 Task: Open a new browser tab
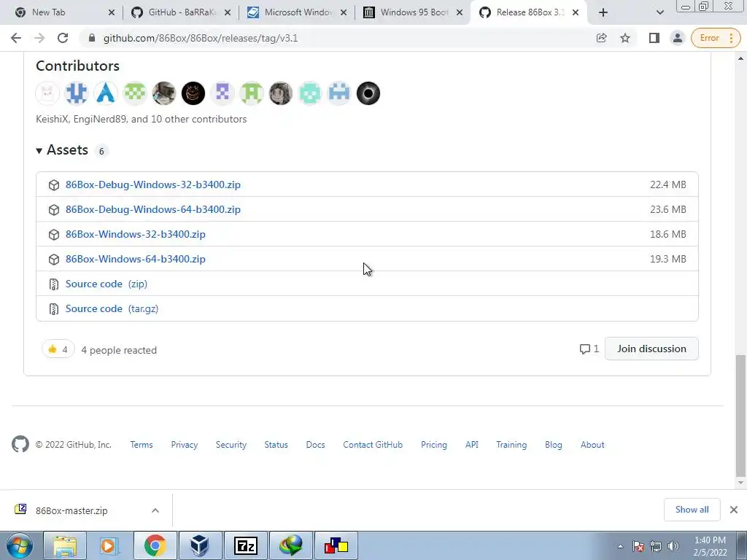[x=603, y=12]
